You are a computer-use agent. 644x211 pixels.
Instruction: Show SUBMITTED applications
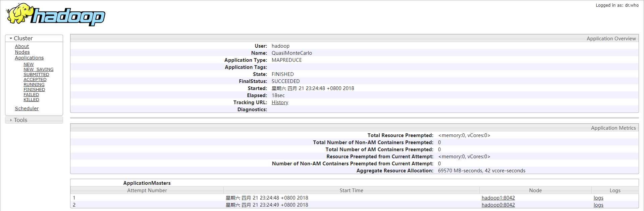click(x=36, y=75)
